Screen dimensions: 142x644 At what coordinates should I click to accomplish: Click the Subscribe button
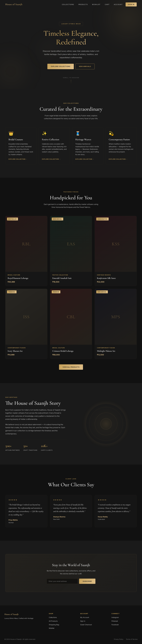pos(87,581)
